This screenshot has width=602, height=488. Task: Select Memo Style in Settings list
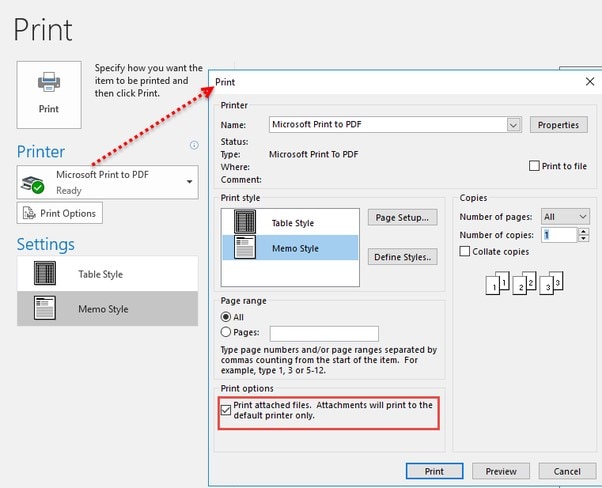[108, 308]
